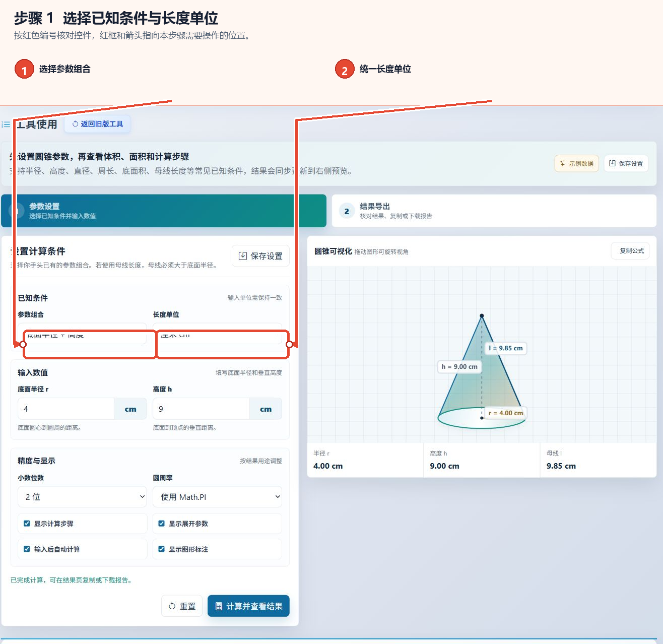Click the list icon beside 工具使用
Viewport: 663px width, 644px height.
coord(6,124)
